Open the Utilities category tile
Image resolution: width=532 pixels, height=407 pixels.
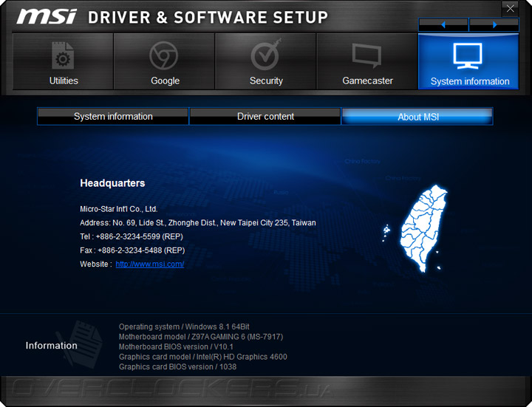point(63,61)
